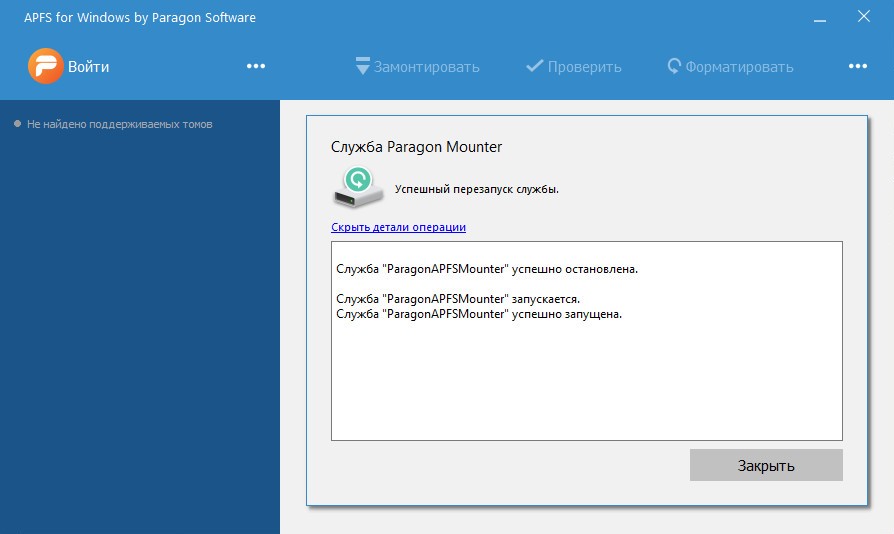Click the Войти sign-in label
The width and height of the screenshot is (894, 534).
[89, 67]
